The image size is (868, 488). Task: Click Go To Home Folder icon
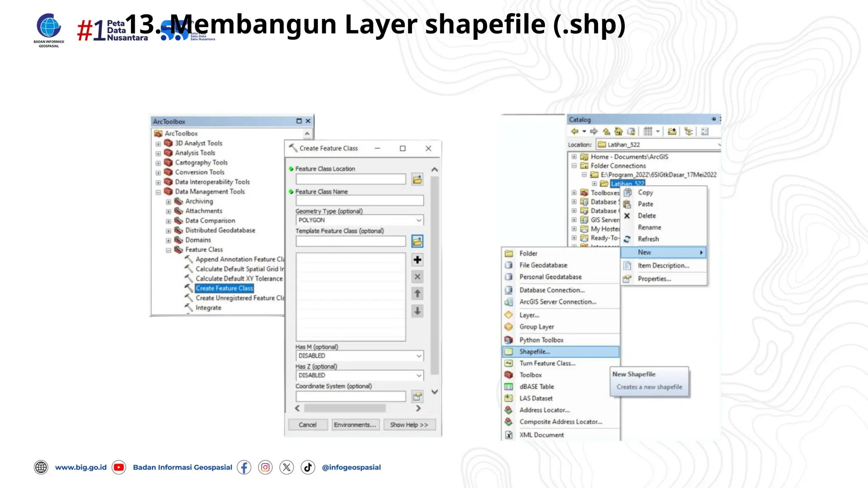pyautogui.click(x=618, y=131)
